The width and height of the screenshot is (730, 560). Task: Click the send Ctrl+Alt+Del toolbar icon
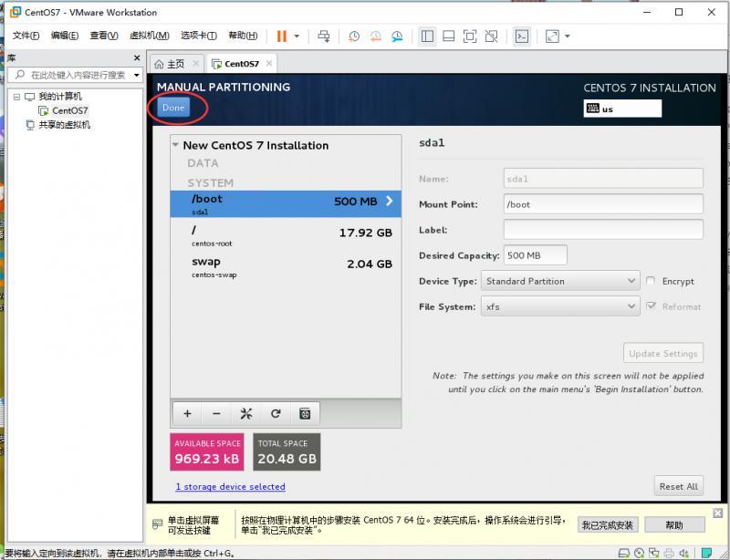tap(324, 36)
